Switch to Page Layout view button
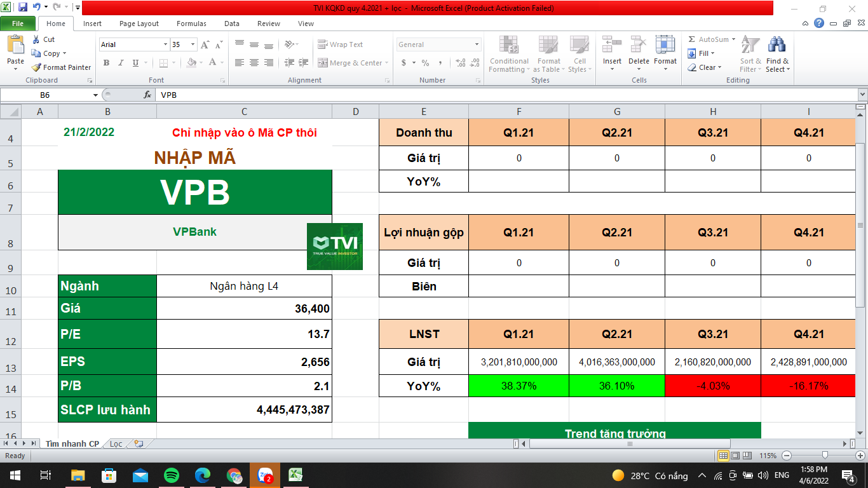The height and width of the screenshot is (488, 868). pyautogui.click(x=735, y=456)
